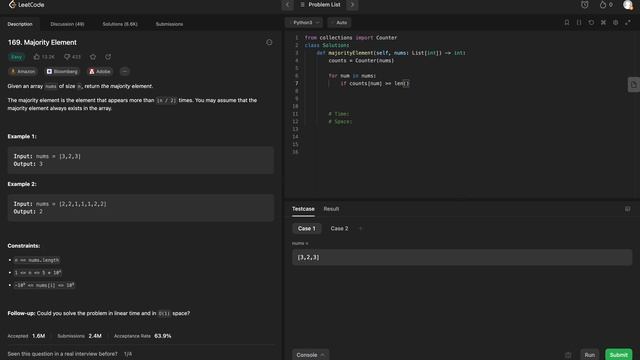Image resolution: width=640 pixels, height=360 pixels.
Task: Click the Example 1 input block
Action: pos(140,160)
